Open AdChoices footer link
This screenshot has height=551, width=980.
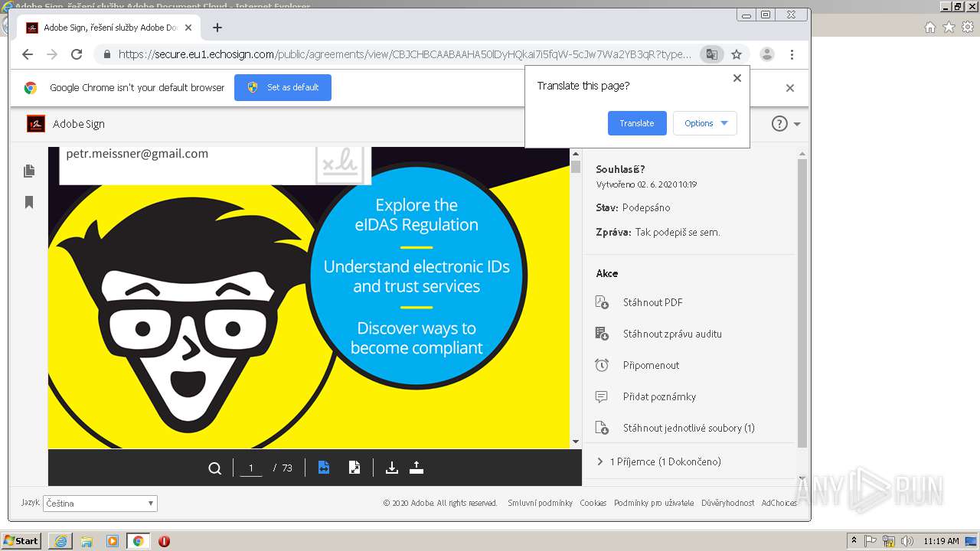point(779,503)
